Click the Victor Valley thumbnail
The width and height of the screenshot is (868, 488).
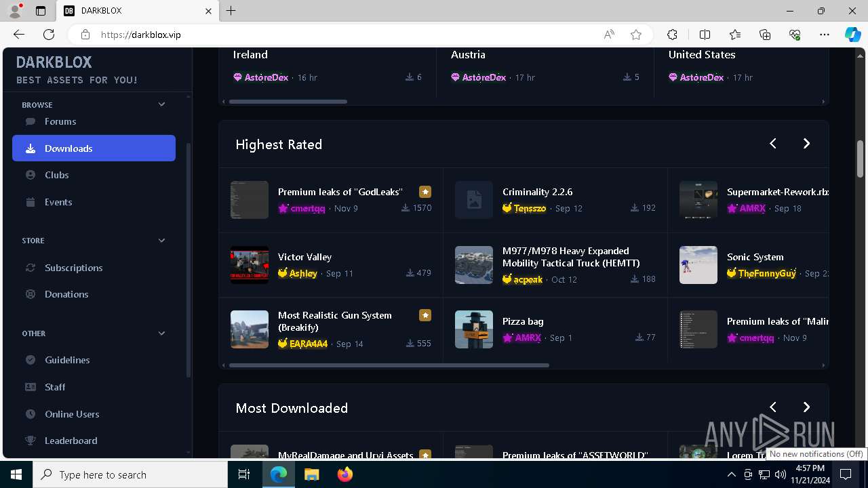[x=250, y=265]
